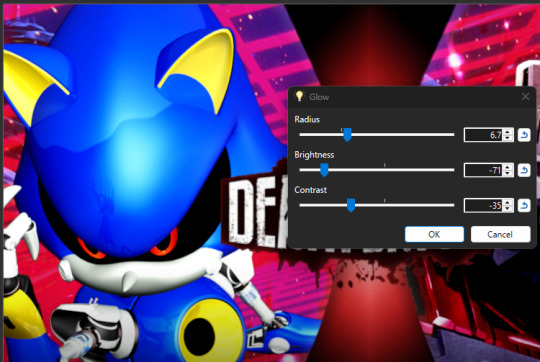Decrease Radius with the down stepper arrow
540x362 pixels.
click(507, 138)
